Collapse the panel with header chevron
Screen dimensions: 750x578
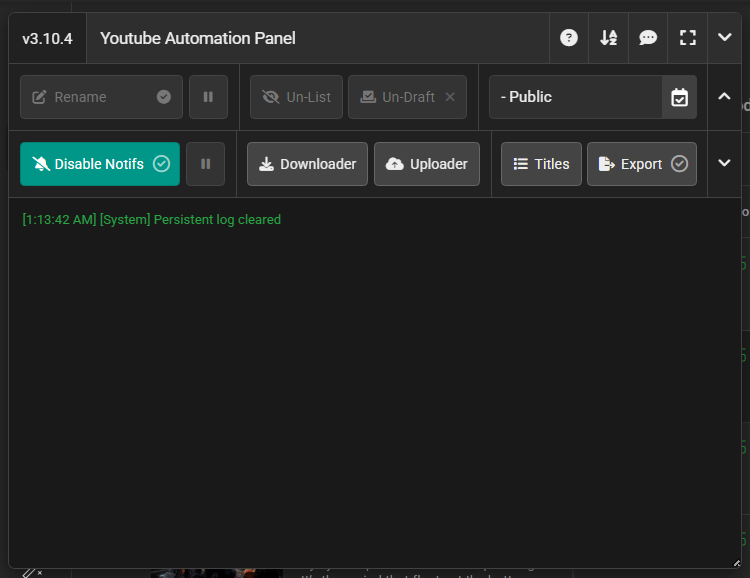(725, 38)
